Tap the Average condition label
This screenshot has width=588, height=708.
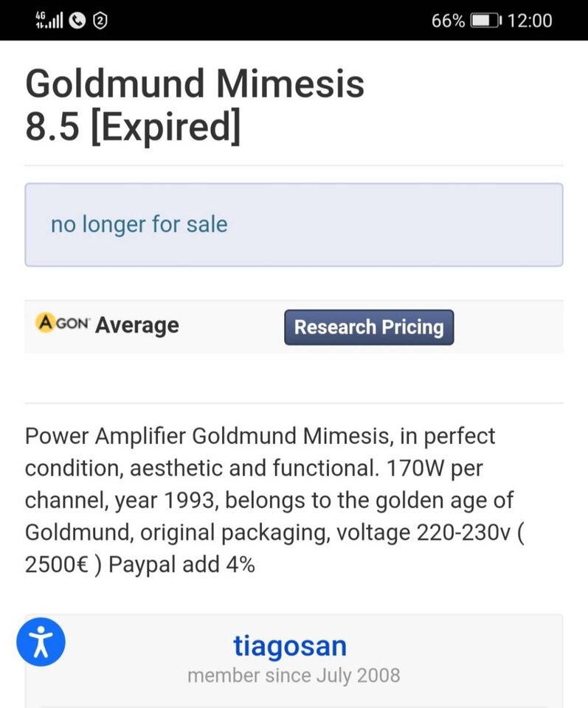point(136,324)
